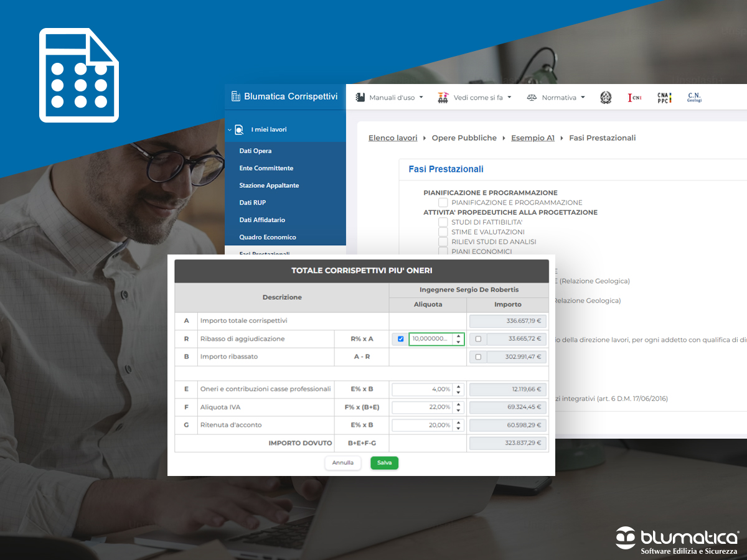Decrease the Ritenuta d'acconto percentage stepper
This screenshot has height=560, width=747.
pos(459,429)
